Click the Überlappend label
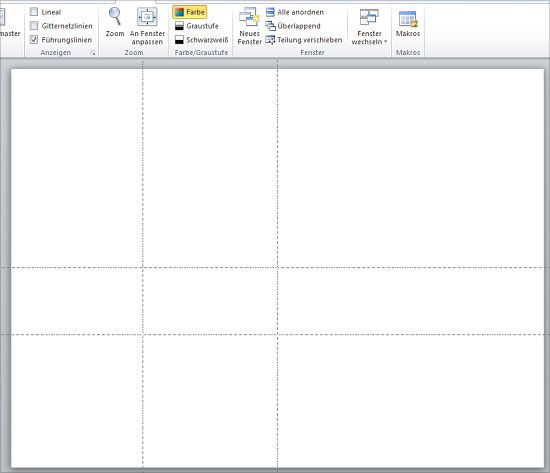Viewport: 550px width, 473px height. coord(299,26)
